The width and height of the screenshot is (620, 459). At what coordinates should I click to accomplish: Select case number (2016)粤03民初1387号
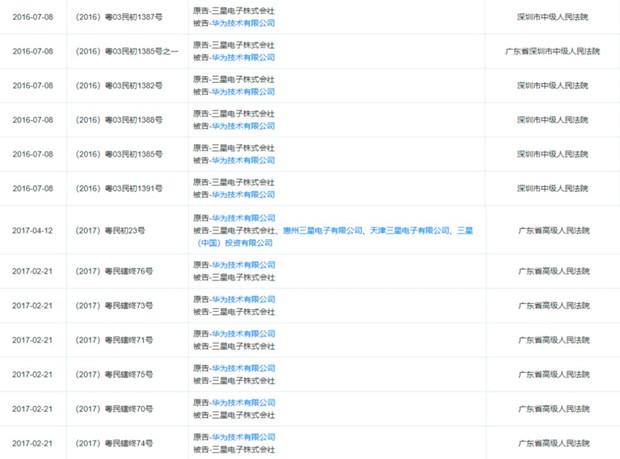(x=119, y=17)
